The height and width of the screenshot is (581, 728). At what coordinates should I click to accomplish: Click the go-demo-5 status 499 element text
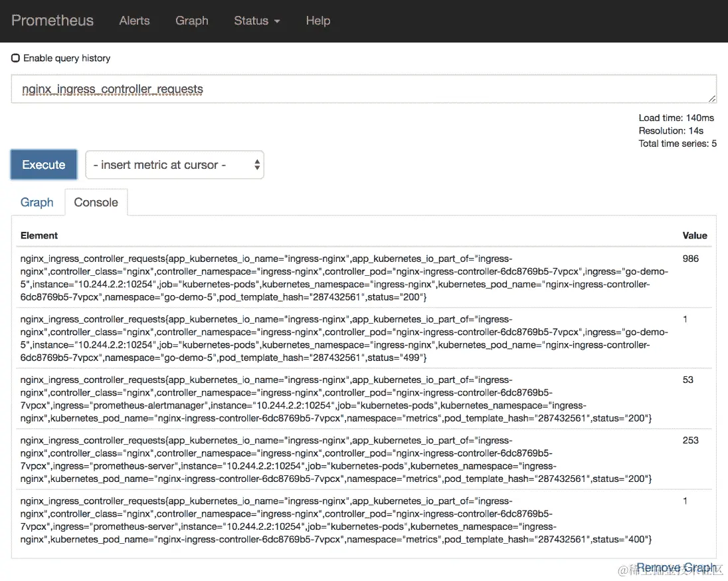pos(344,338)
